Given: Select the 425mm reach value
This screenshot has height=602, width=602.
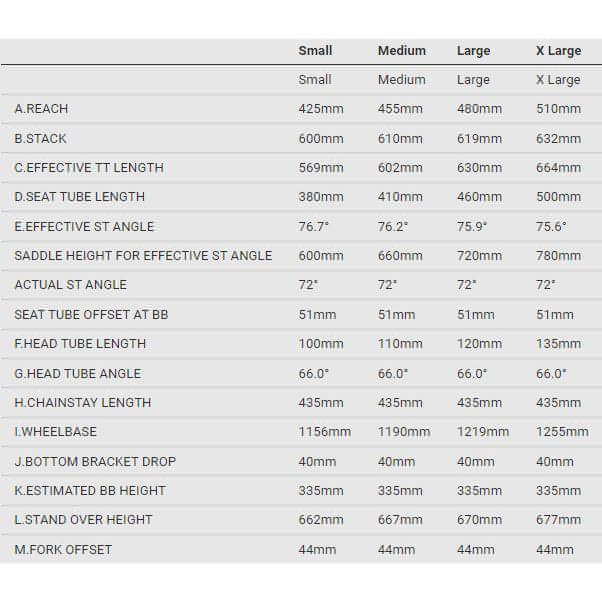Looking at the screenshot, I should pos(321,109).
